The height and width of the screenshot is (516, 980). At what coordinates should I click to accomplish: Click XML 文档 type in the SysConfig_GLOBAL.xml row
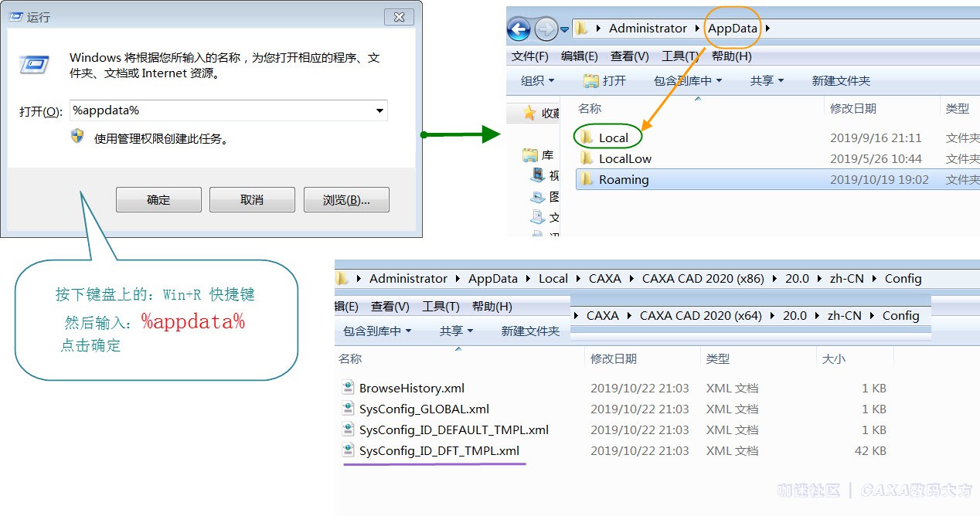732,409
